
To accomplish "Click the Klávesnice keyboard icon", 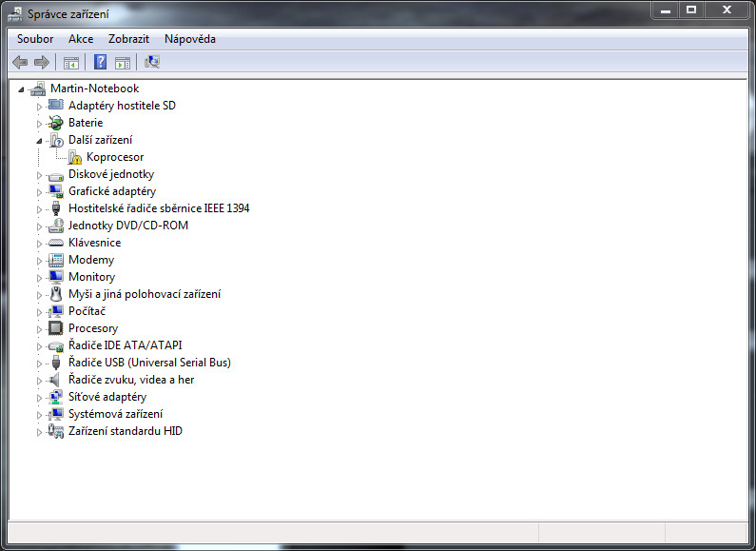I will (56, 243).
